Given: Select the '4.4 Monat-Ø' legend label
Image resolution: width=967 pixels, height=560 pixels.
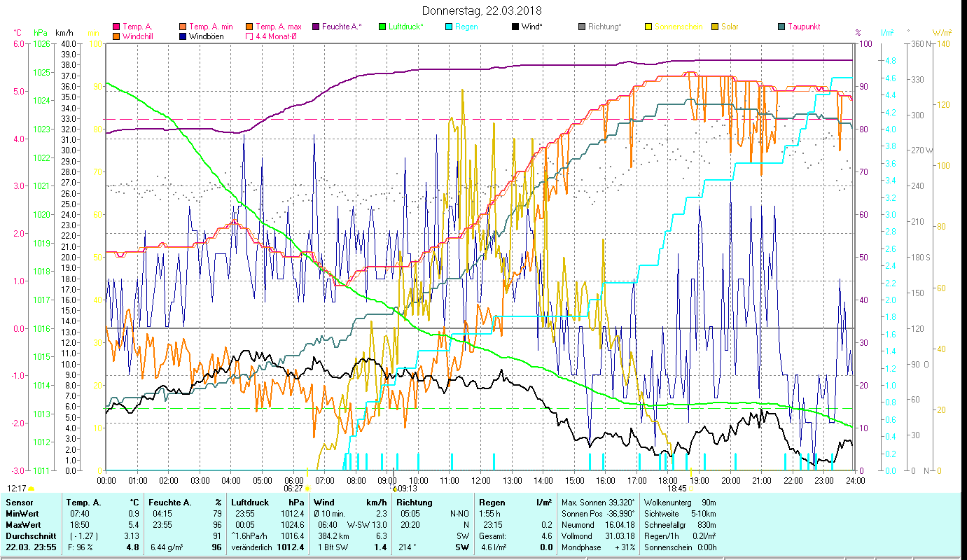Looking at the screenshot, I should 276,36.
